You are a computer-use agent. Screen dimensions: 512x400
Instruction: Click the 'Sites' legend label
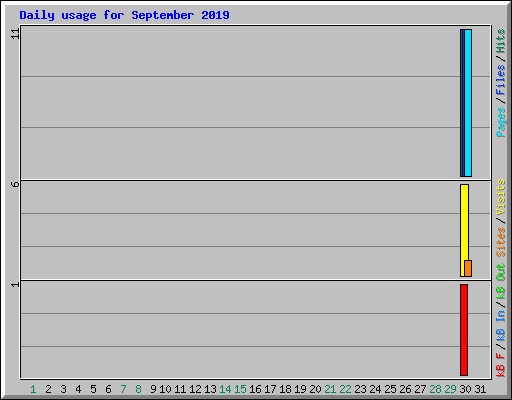[501, 242]
